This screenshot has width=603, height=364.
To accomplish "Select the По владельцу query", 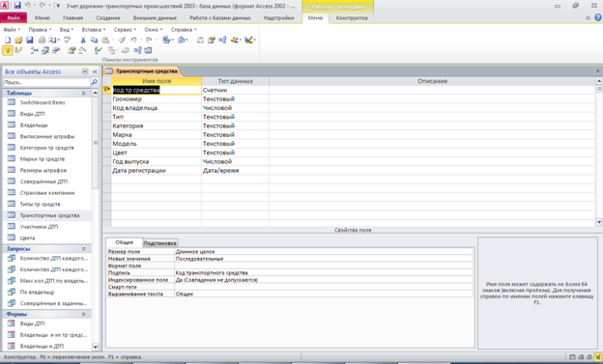I will click(x=38, y=293).
